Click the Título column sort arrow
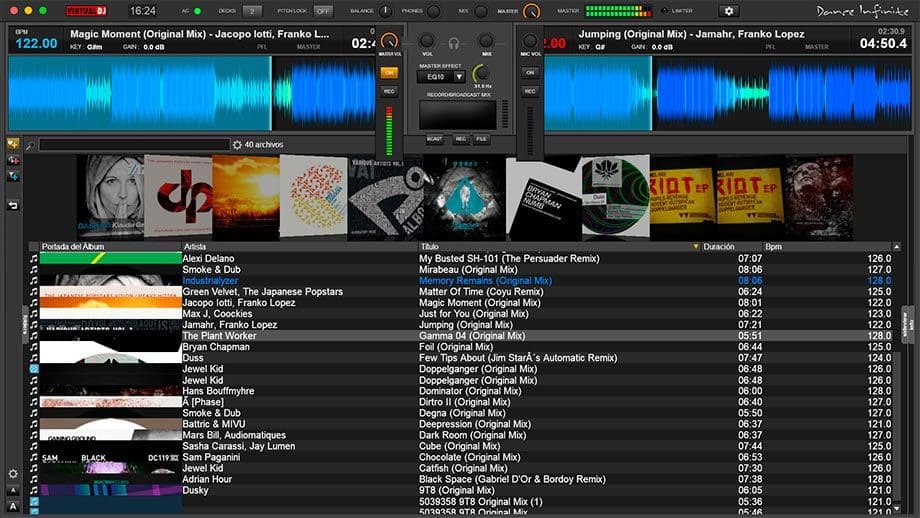The height and width of the screenshot is (518, 920). pos(696,246)
